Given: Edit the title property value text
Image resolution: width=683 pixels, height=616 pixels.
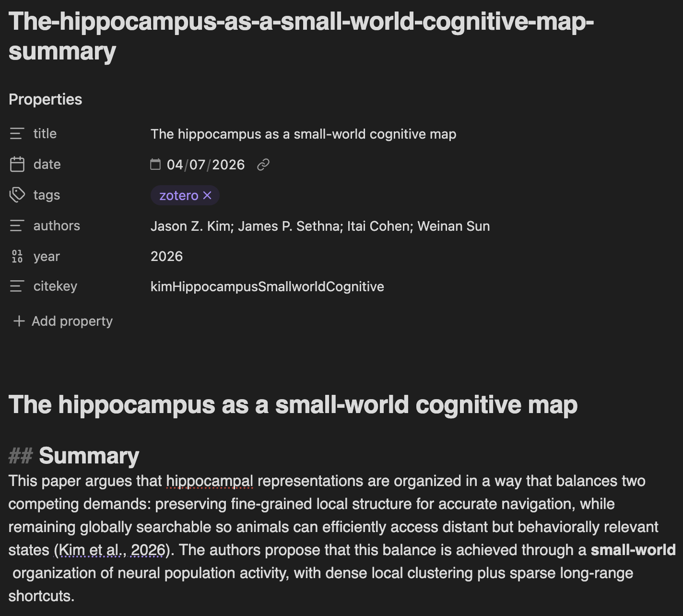Looking at the screenshot, I should point(303,134).
